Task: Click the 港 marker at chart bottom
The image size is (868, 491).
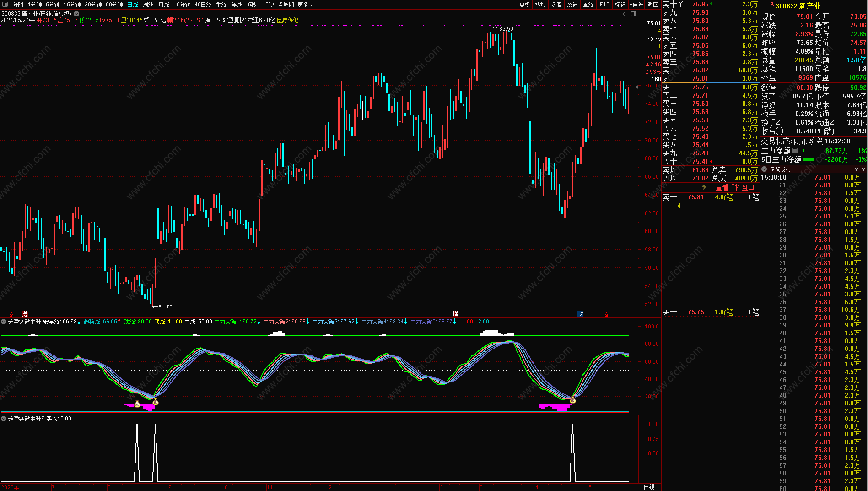Action: (x=25, y=314)
